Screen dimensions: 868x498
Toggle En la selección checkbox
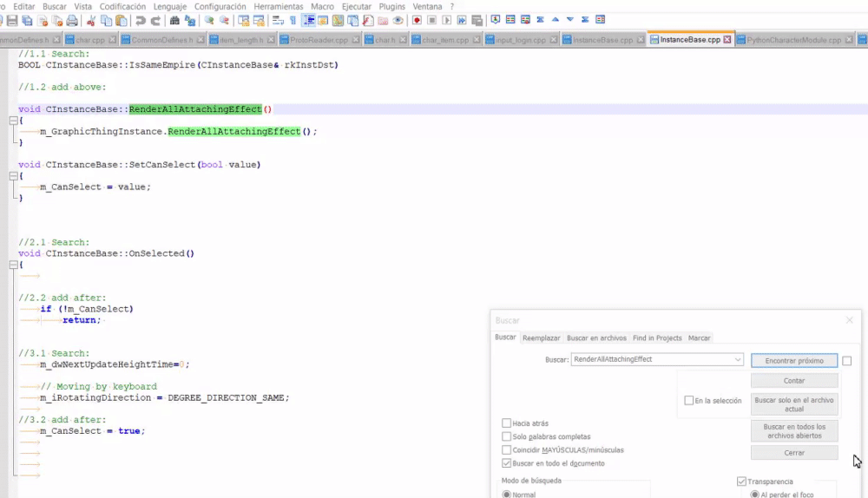pos(688,400)
